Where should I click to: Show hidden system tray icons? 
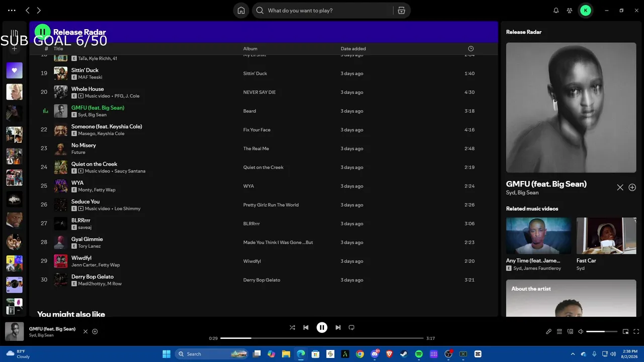click(573, 354)
